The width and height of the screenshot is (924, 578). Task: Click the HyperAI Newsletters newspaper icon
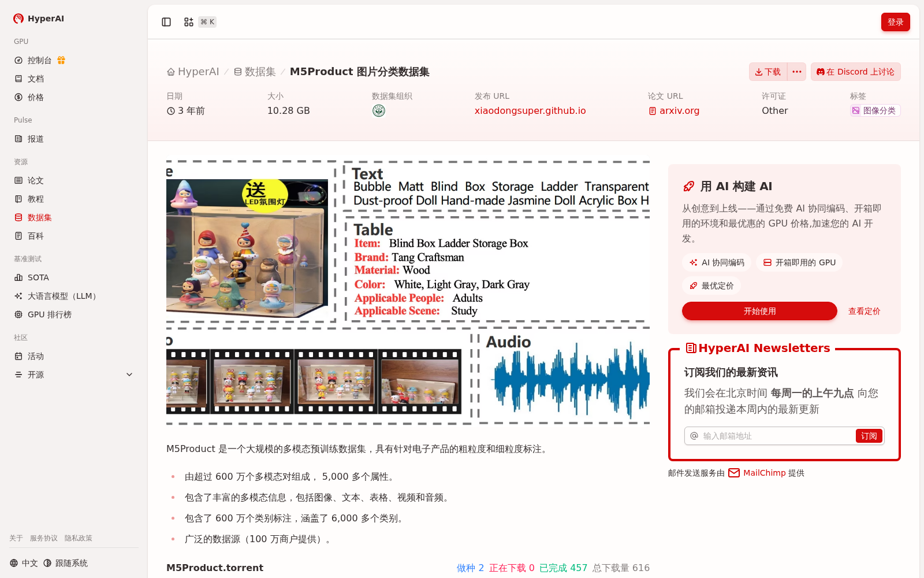point(691,348)
